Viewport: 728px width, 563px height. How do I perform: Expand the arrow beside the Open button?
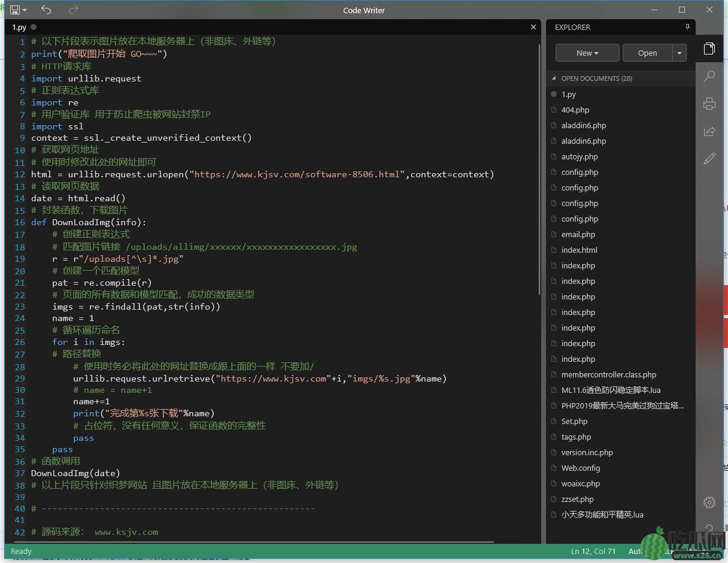(x=680, y=53)
